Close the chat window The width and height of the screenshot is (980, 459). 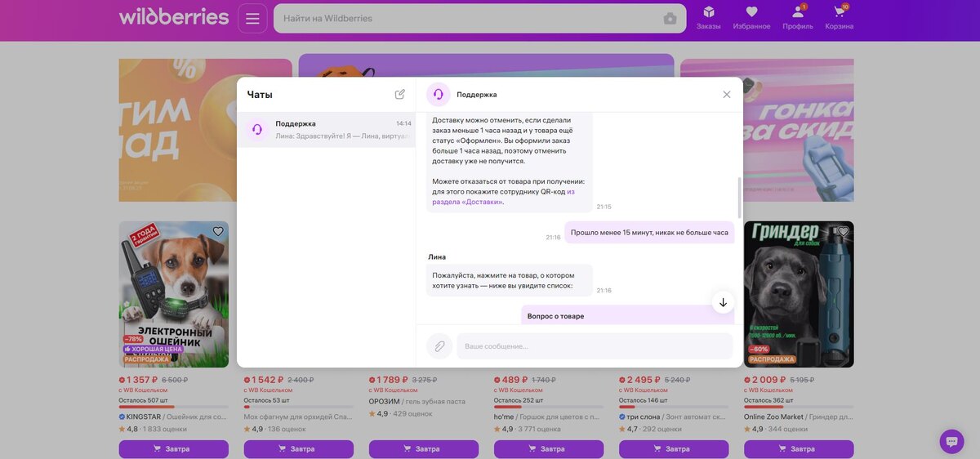click(727, 95)
